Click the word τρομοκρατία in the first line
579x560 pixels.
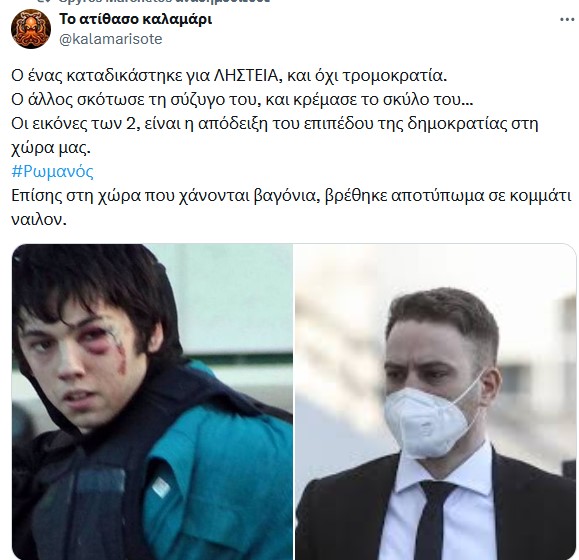click(395, 76)
